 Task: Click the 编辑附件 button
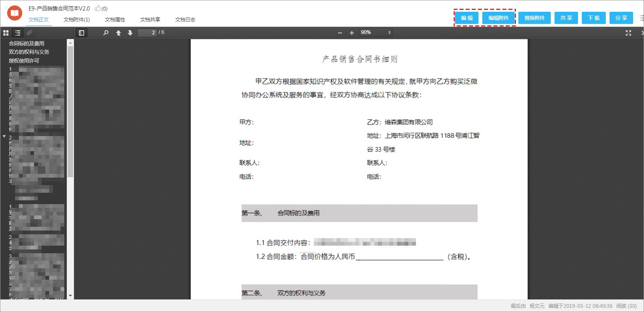click(498, 18)
